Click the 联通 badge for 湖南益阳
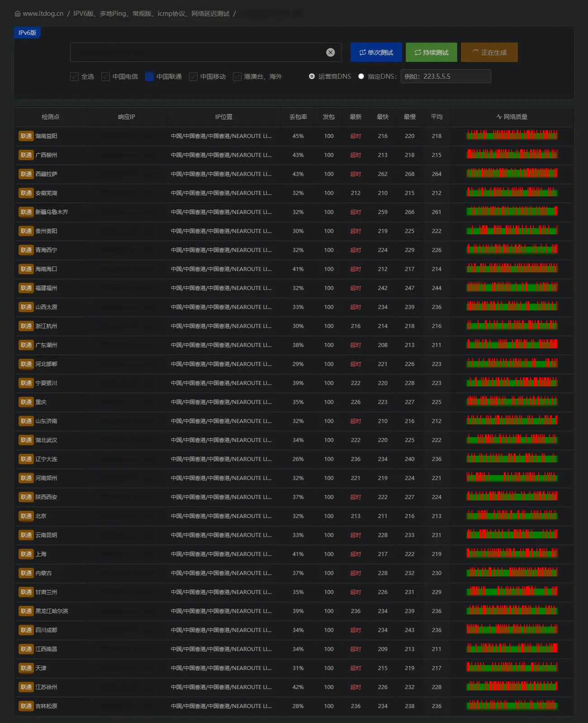The width and height of the screenshot is (588, 723). [26, 136]
